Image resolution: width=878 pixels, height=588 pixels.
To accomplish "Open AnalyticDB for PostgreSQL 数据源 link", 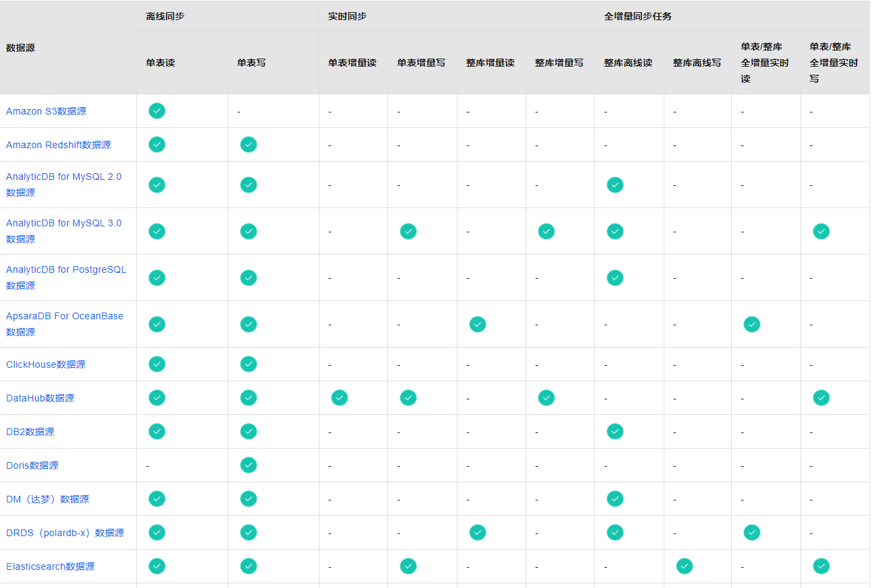I will [x=66, y=277].
